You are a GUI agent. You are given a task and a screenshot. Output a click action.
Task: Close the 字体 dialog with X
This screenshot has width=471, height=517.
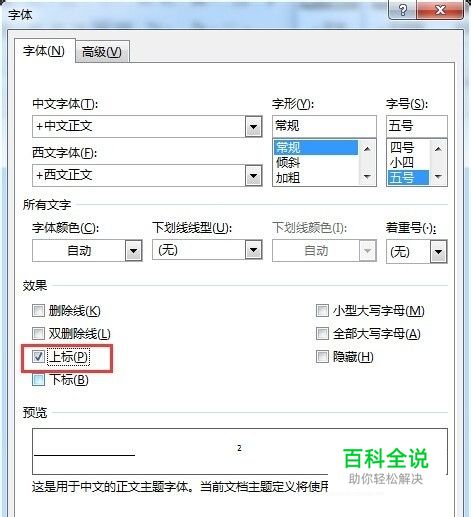(x=440, y=10)
